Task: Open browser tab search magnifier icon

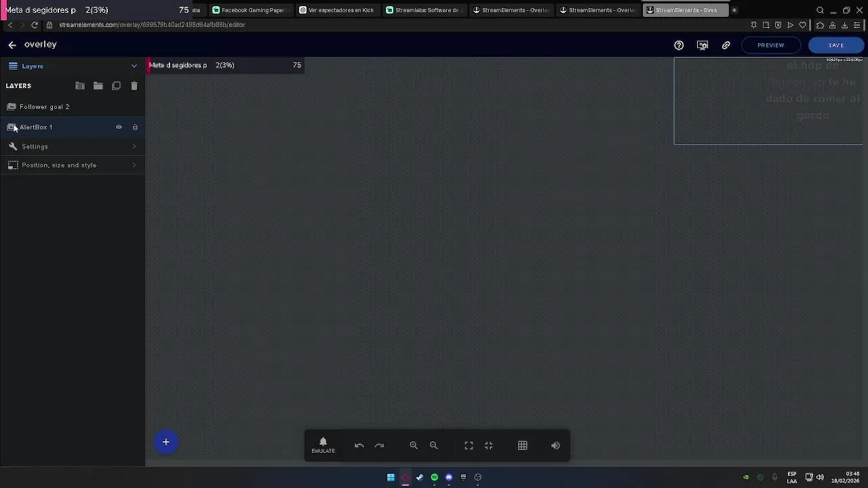Action: pyautogui.click(x=820, y=10)
